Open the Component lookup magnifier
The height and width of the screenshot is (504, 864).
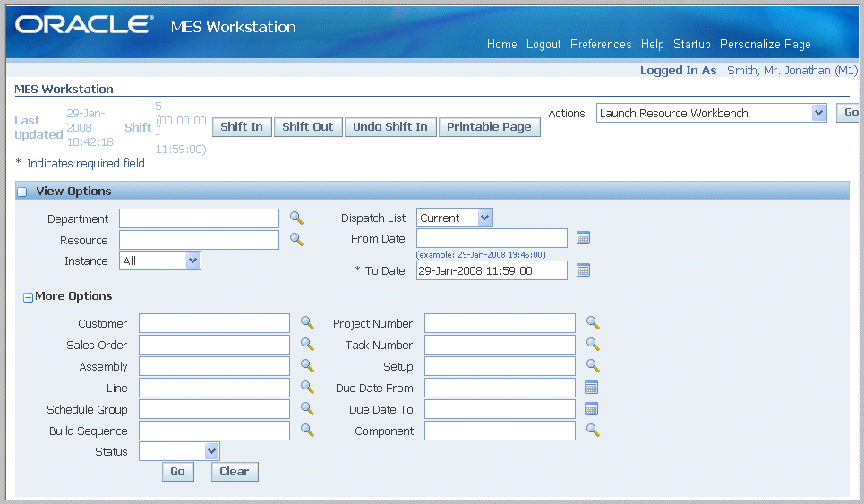593,431
